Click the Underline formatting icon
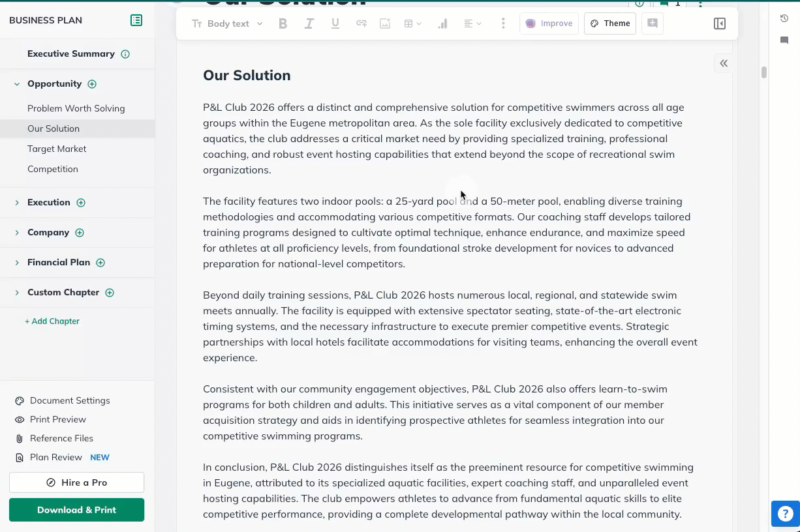 pyautogui.click(x=335, y=23)
